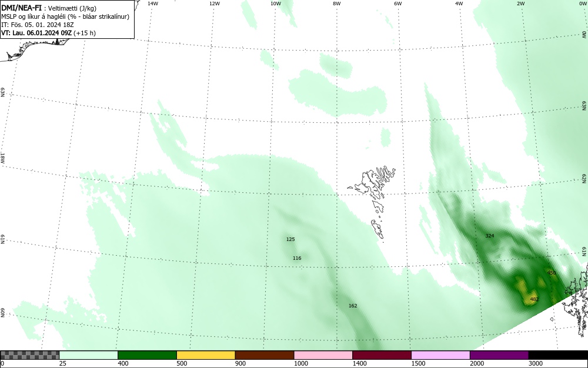Click the MSLP og líkur á hagléli line

(x=65, y=16)
